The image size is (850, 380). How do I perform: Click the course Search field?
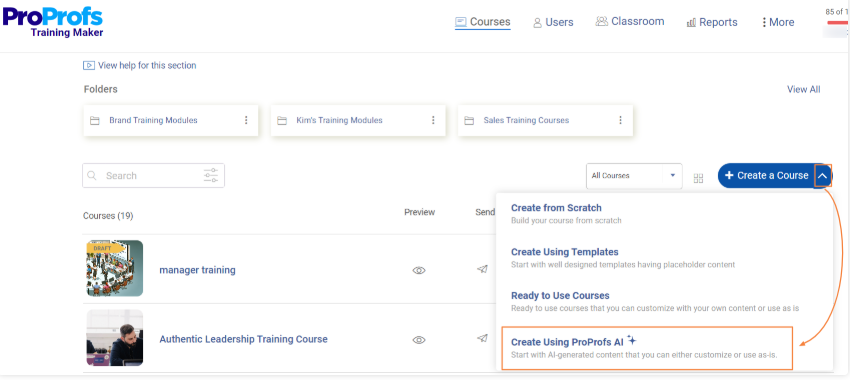(x=153, y=176)
